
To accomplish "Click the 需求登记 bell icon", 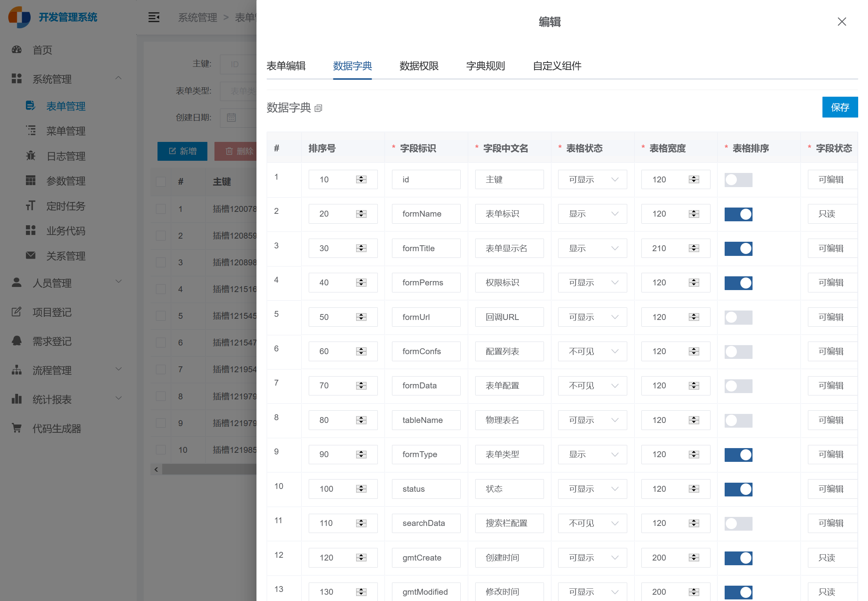I will [16, 341].
